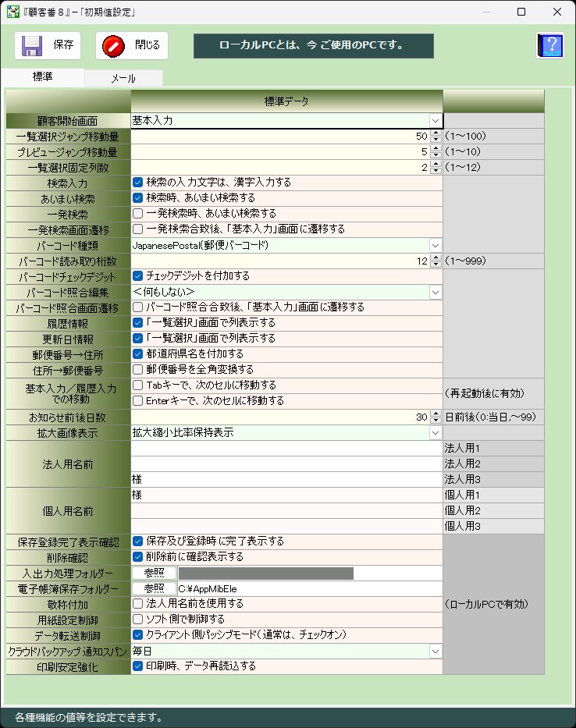Toggle 更新日情報 list display checkbox
Screen dimensions: 576x728
point(137,339)
